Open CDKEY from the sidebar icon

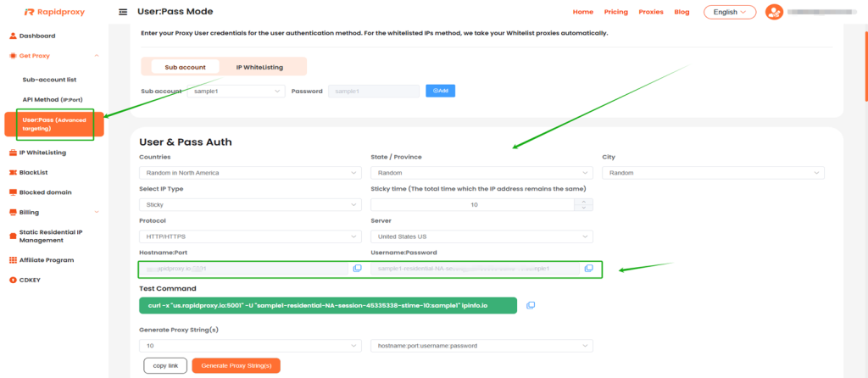point(14,280)
